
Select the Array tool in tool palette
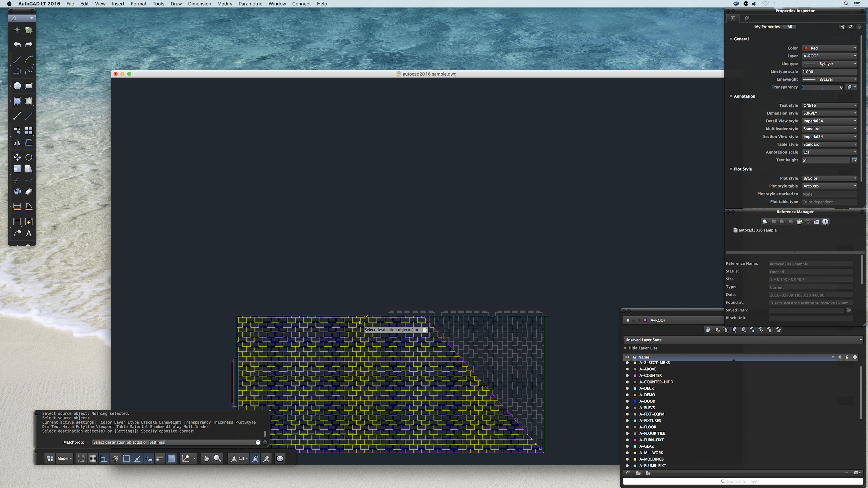pyautogui.click(x=29, y=131)
